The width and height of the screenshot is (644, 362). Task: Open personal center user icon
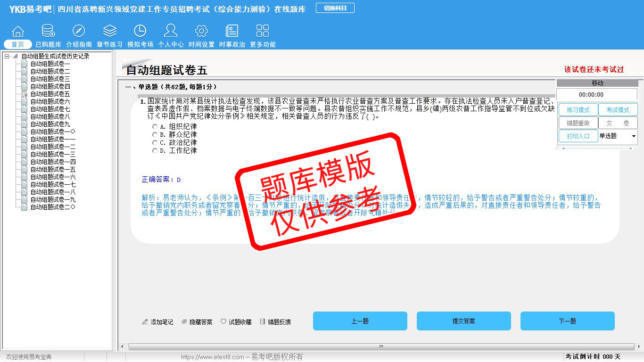click(x=171, y=31)
